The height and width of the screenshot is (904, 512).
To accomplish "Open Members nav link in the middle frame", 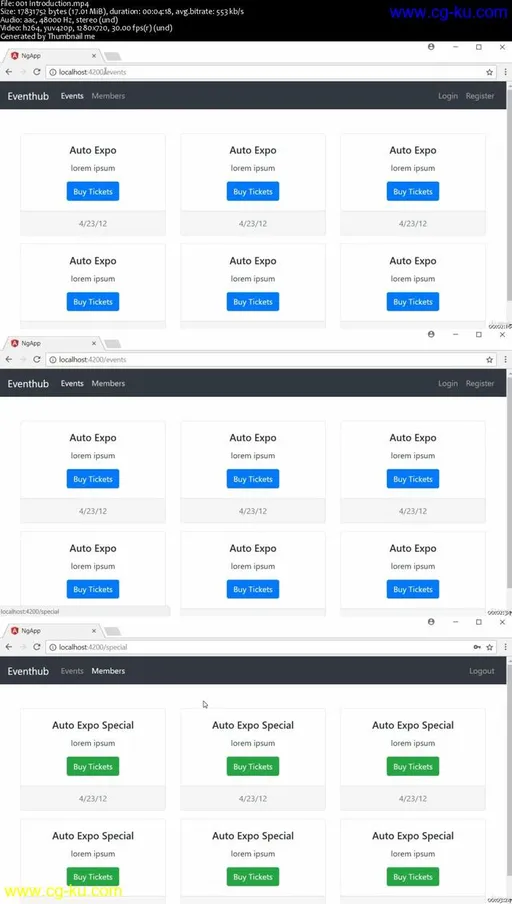I will (108, 383).
